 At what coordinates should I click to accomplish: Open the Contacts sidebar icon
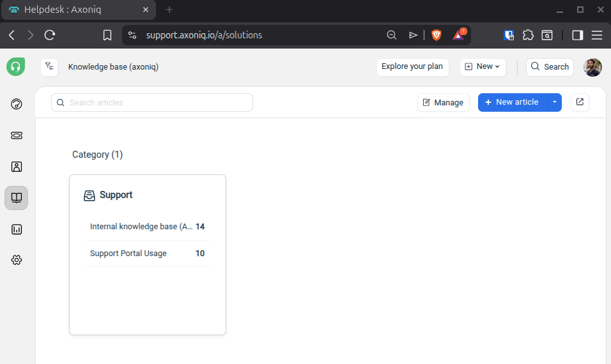(x=17, y=167)
